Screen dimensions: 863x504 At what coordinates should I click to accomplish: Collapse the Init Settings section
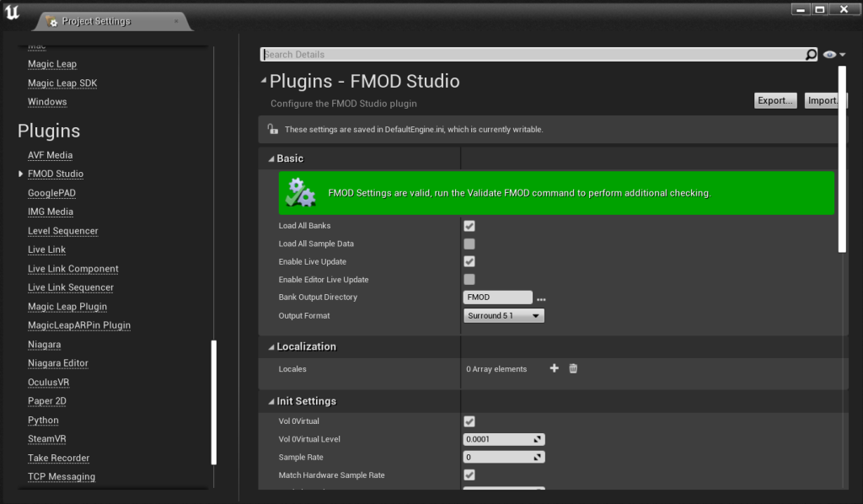pos(271,402)
